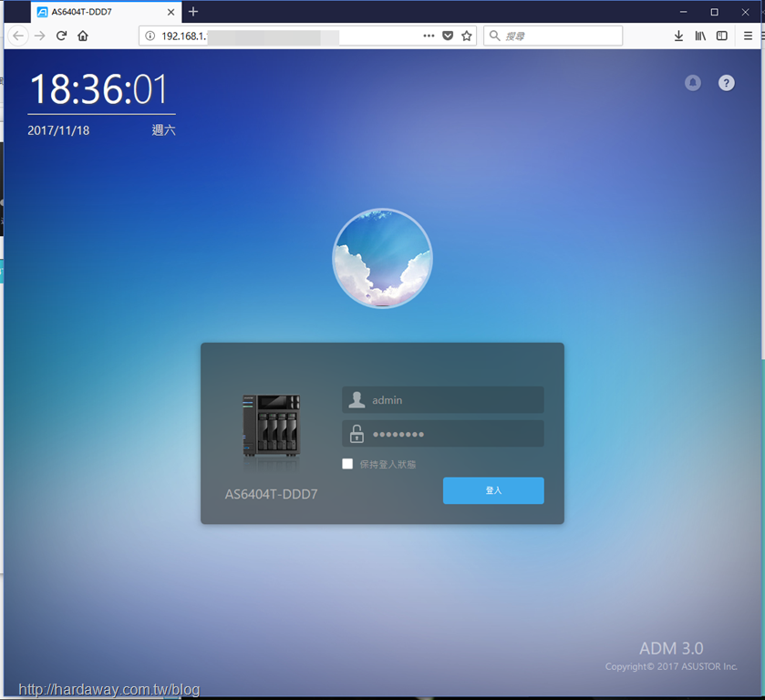Save the page to Pocket
The image size is (765, 700).
[x=448, y=36]
